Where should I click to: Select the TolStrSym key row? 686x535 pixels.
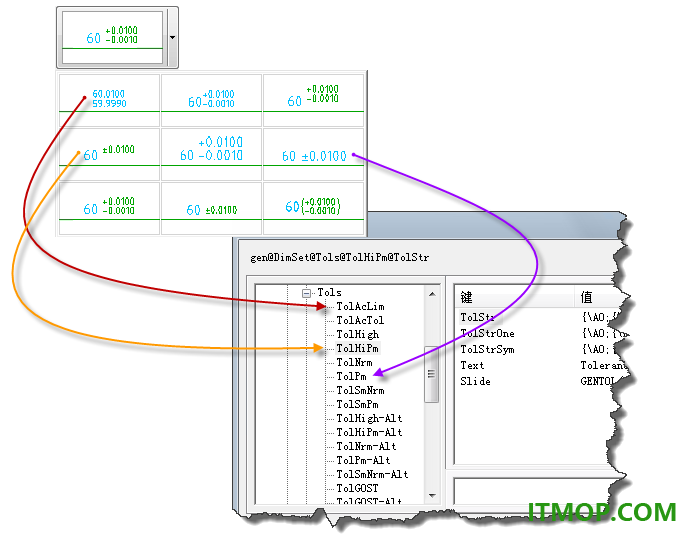(487, 350)
